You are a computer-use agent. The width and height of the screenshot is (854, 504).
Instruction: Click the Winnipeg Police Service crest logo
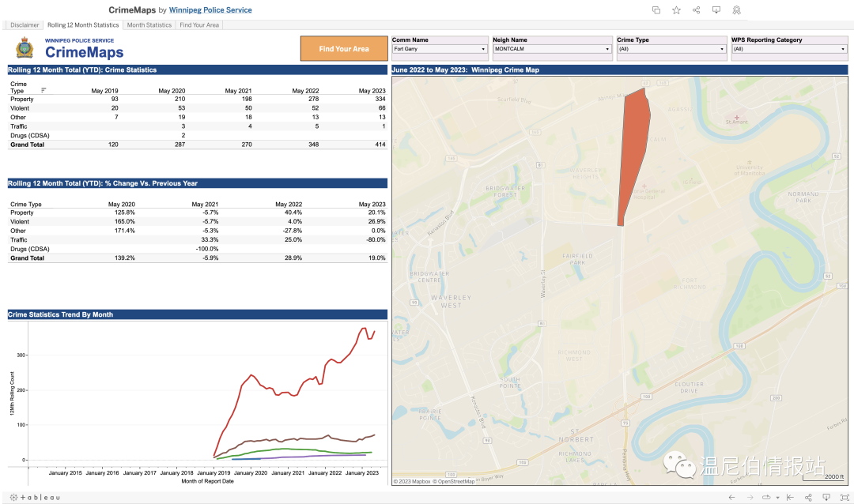[x=25, y=48]
